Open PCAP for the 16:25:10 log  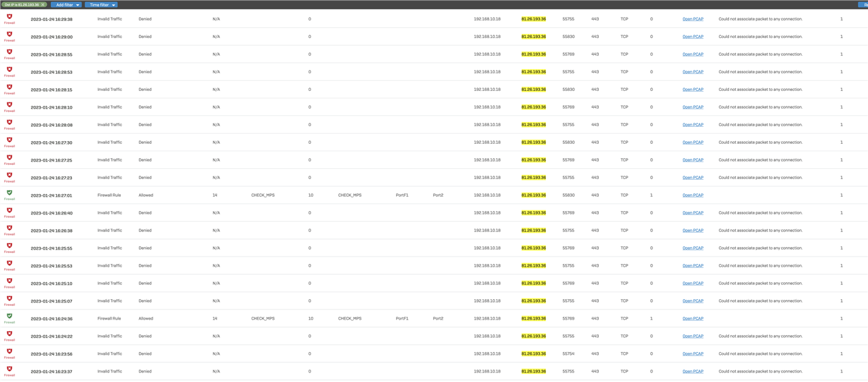click(x=692, y=284)
